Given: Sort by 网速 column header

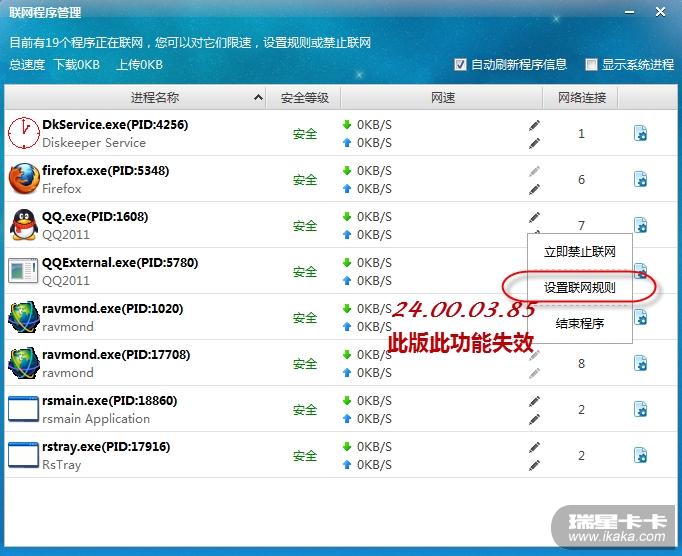Looking at the screenshot, I should [442, 97].
